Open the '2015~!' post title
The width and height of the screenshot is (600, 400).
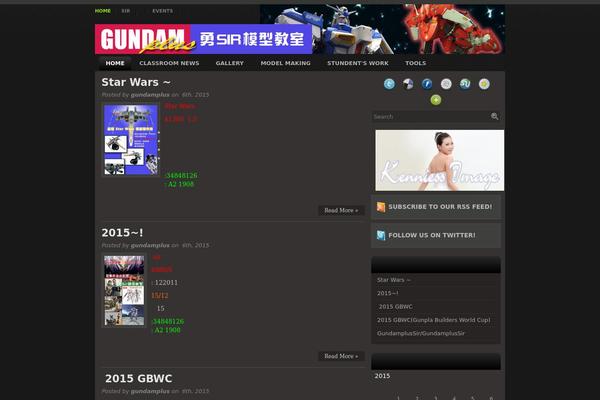point(122,233)
